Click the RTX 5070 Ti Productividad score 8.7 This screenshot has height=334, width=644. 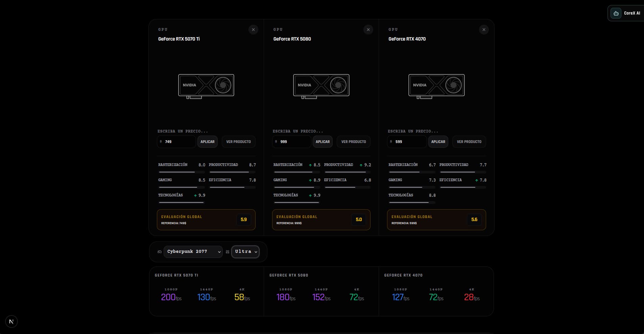click(x=253, y=165)
